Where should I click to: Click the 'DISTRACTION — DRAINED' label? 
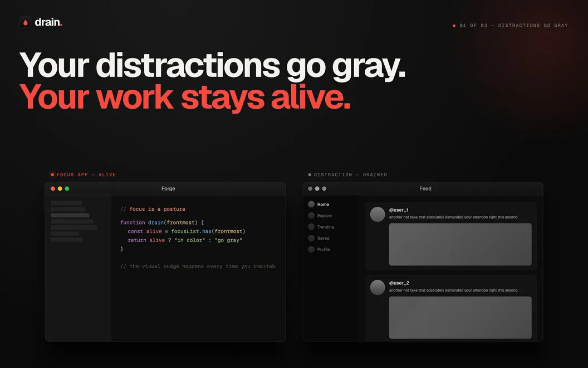coord(350,175)
